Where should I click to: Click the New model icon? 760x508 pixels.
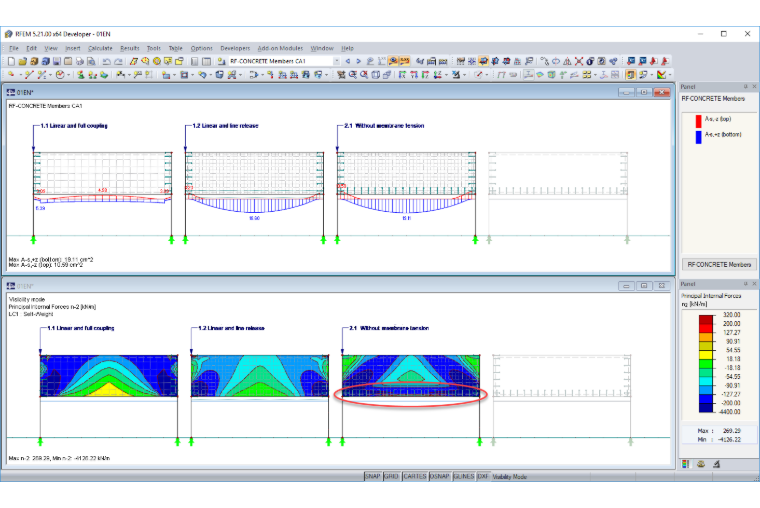(x=11, y=61)
